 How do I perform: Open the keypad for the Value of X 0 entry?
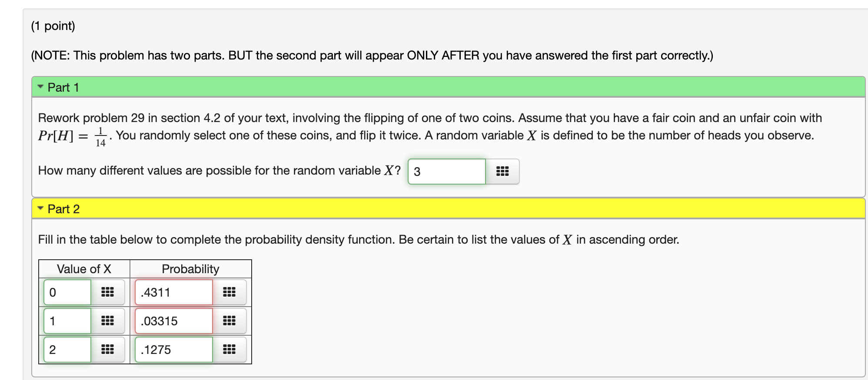click(x=108, y=292)
